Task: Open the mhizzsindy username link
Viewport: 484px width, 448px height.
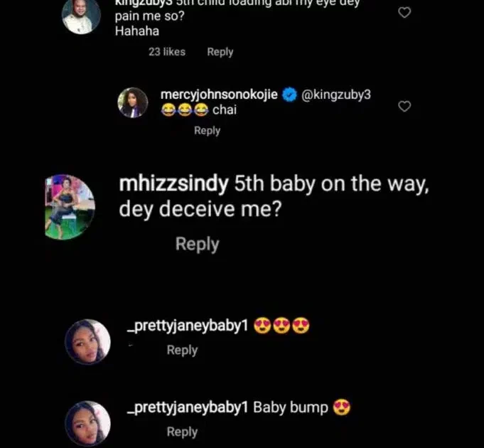Action: 175,183
